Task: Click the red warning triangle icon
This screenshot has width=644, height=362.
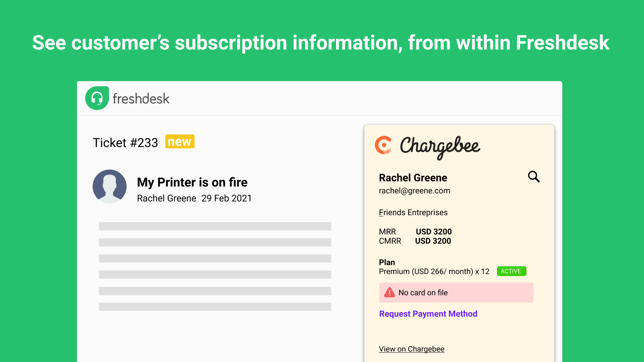Action: tap(390, 292)
